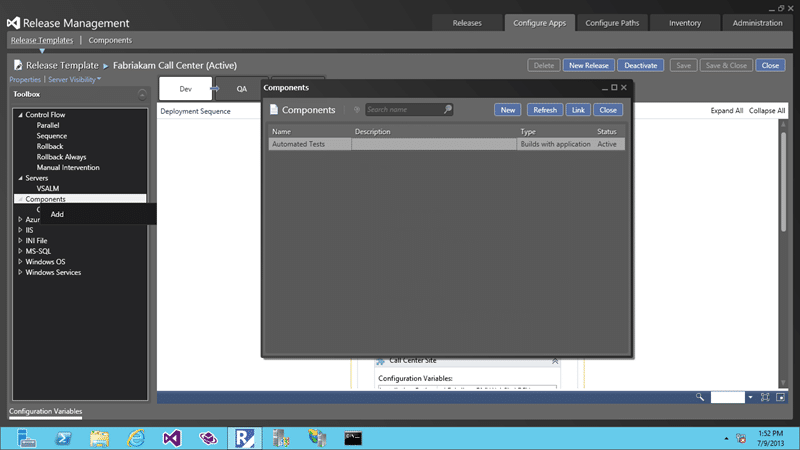Collapse the Toolbox panel button

(142, 94)
